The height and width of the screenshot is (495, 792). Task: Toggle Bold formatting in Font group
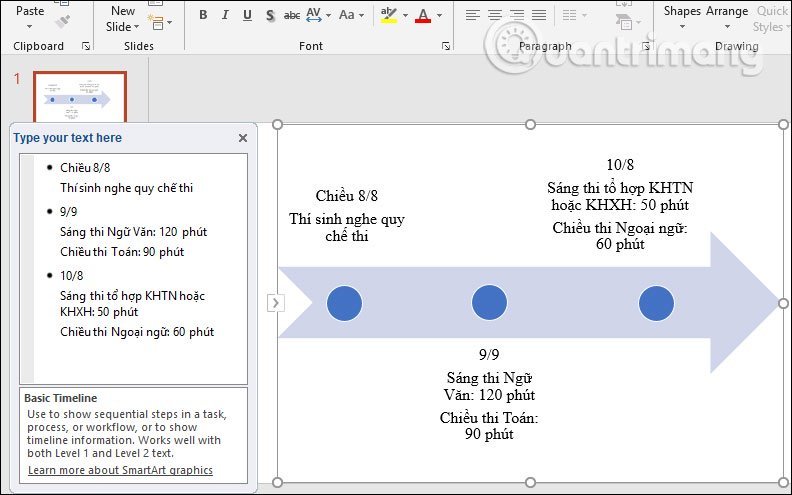click(x=203, y=15)
